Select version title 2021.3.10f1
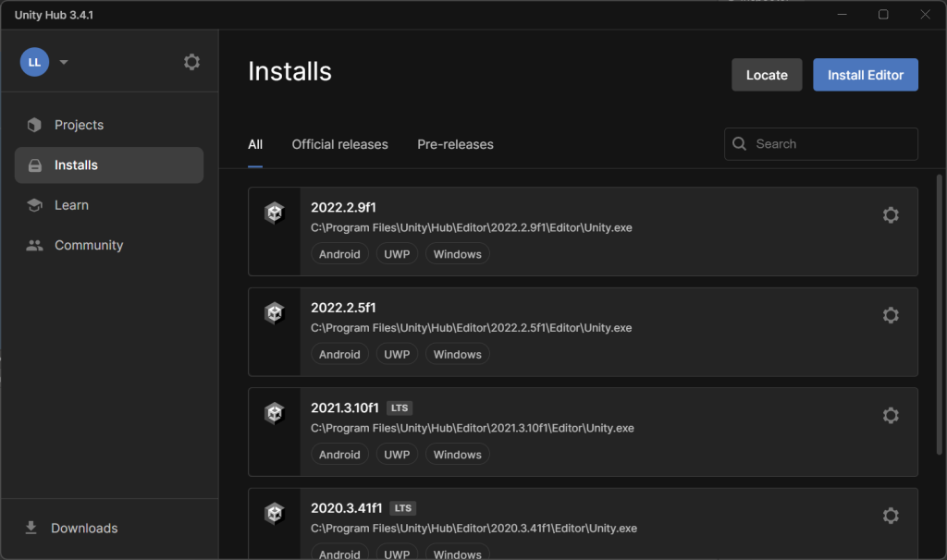The width and height of the screenshot is (947, 560). point(345,408)
